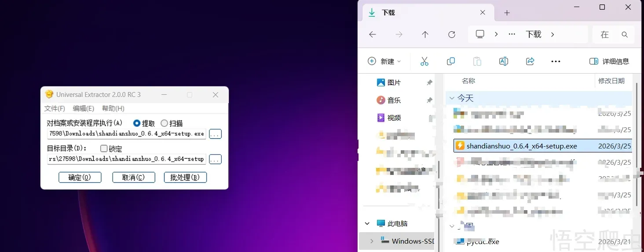Select shandianshuo_0.6.4_x64-setup.exe in file list
This screenshot has height=252, width=644.
click(x=521, y=146)
